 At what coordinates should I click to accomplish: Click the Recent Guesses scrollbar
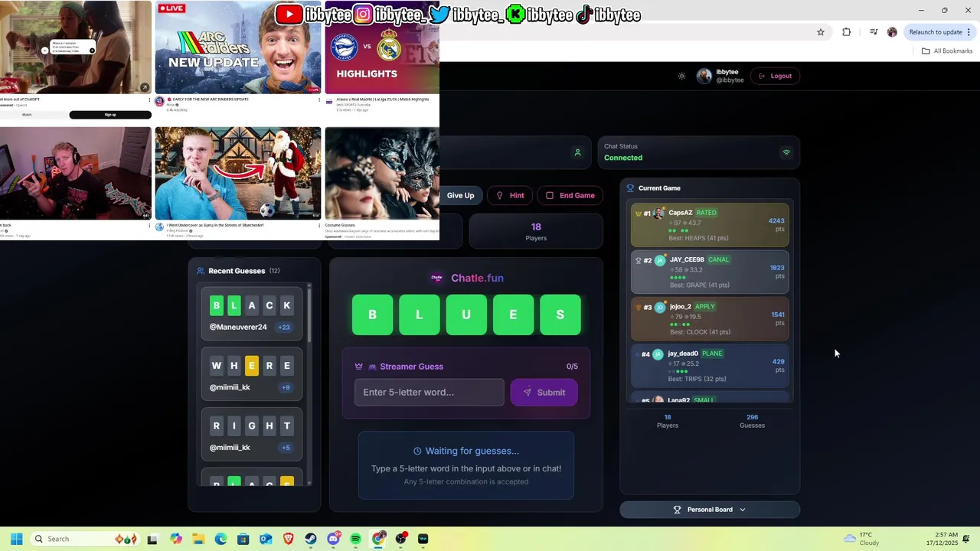(x=309, y=314)
